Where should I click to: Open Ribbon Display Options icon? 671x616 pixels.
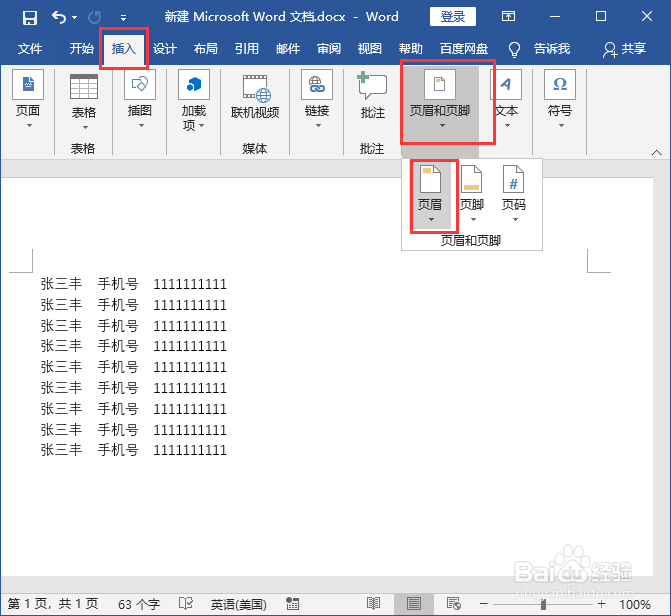coord(508,17)
